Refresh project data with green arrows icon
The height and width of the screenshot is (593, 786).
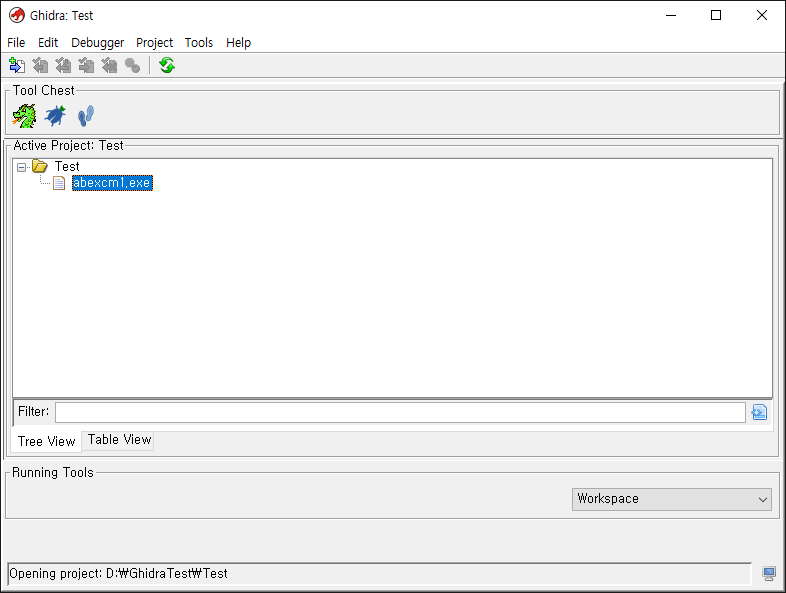(x=167, y=65)
